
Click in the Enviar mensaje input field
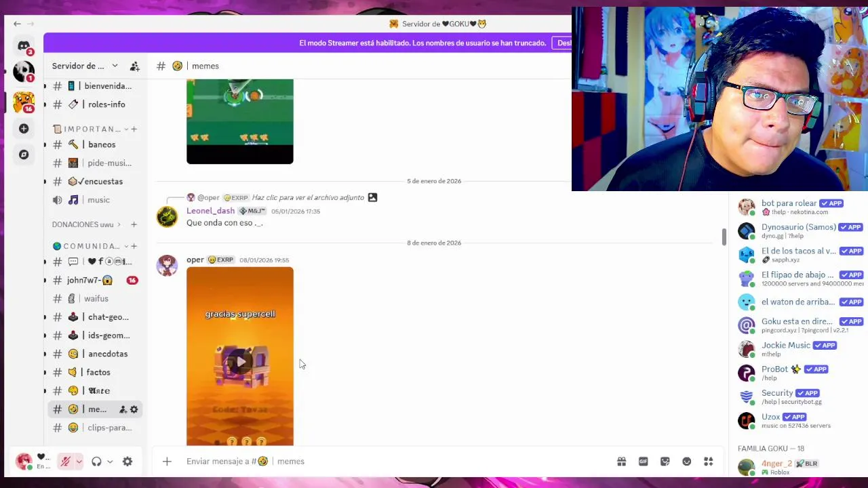pyautogui.click(x=397, y=462)
